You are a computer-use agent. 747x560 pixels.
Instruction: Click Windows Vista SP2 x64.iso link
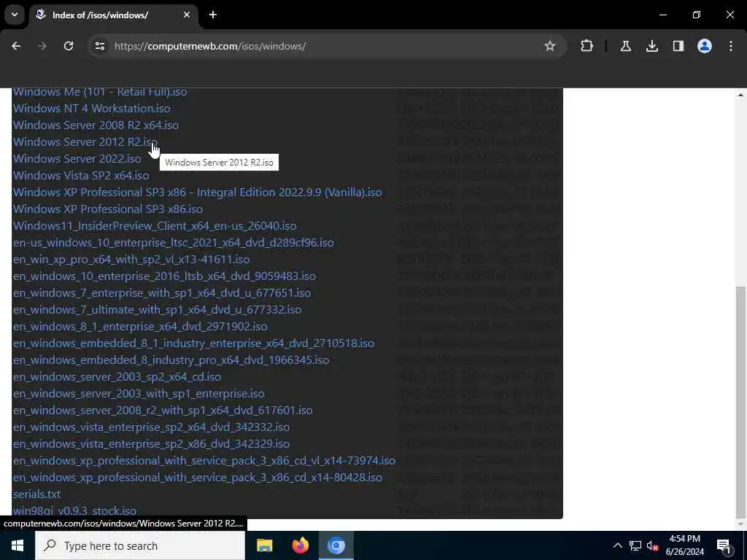81,176
